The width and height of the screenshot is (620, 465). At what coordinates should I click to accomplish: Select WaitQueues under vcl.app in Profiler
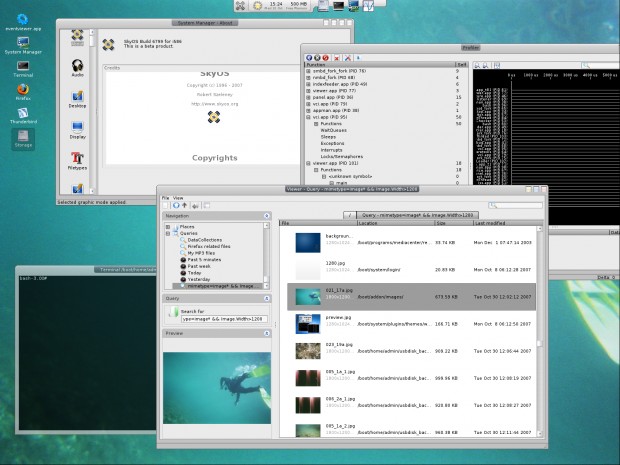(x=333, y=130)
